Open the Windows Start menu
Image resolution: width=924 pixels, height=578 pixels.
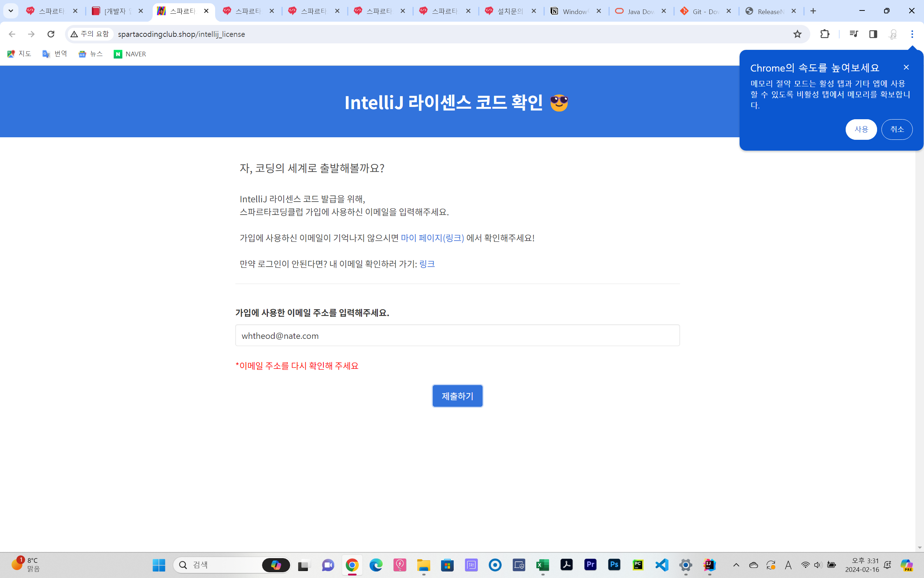tap(159, 565)
